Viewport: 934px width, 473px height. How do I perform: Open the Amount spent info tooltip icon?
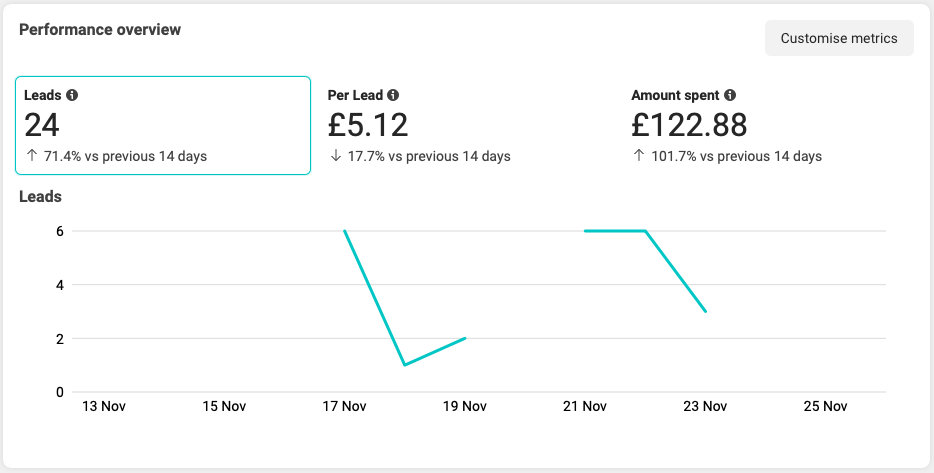730,96
